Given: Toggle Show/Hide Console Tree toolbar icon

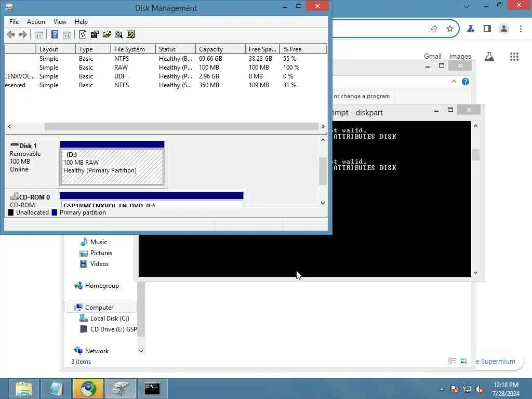Looking at the screenshot, I should [39, 35].
